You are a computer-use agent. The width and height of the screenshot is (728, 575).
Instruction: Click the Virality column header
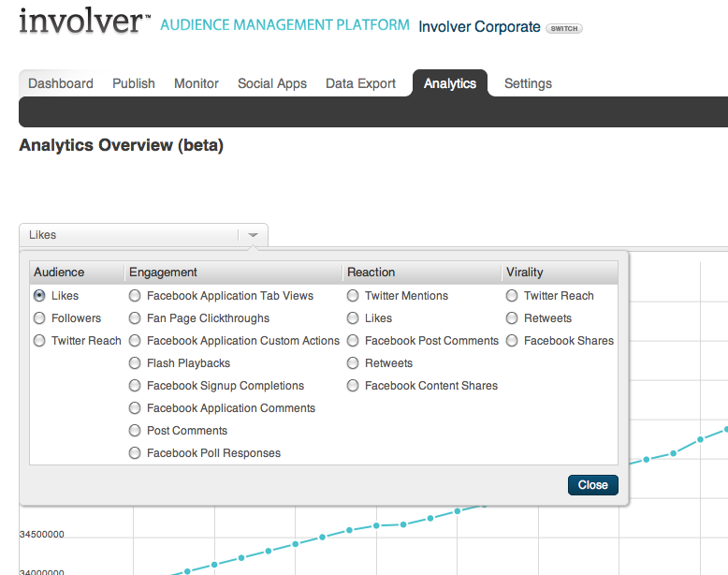560,273
